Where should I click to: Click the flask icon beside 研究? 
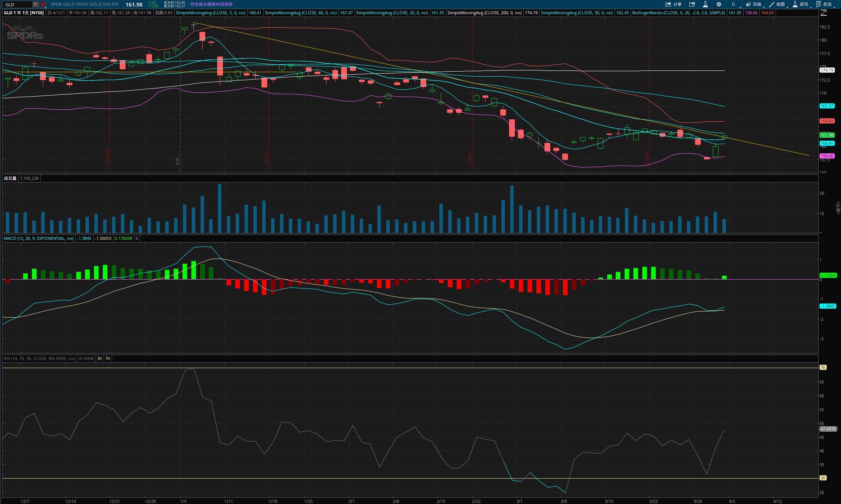click(795, 4)
